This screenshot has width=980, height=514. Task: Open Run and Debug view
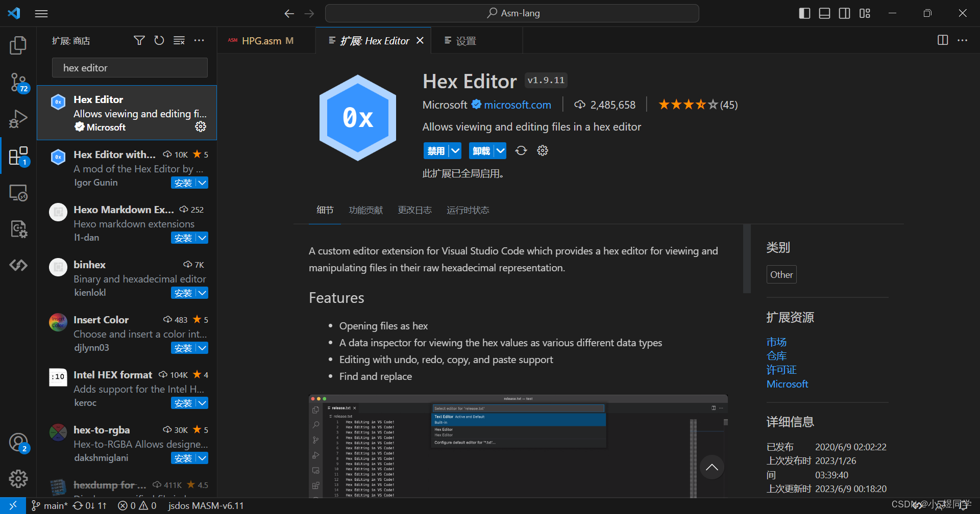(x=18, y=119)
